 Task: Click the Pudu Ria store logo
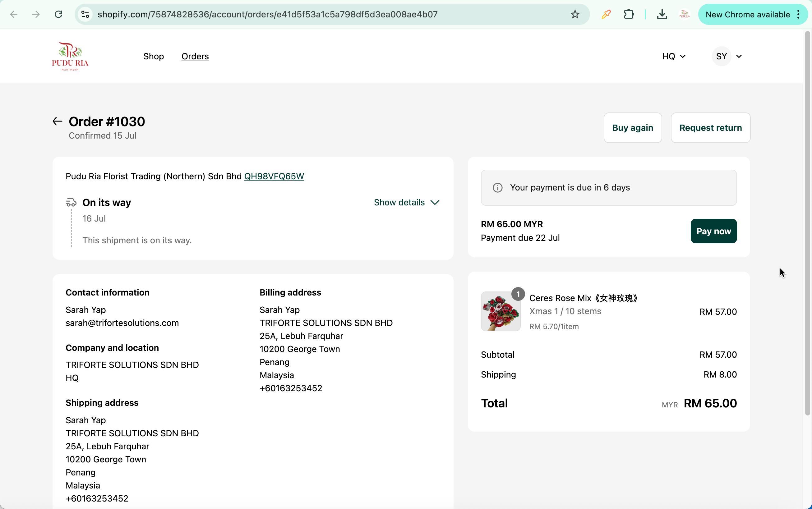pyautogui.click(x=70, y=56)
